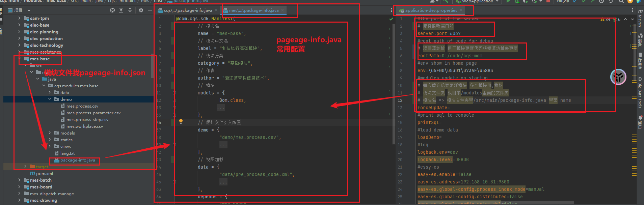Viewport: 644px width, 205px height.
Task: Jump to previous highlighted problem arrow
Action: pos(625,19)
